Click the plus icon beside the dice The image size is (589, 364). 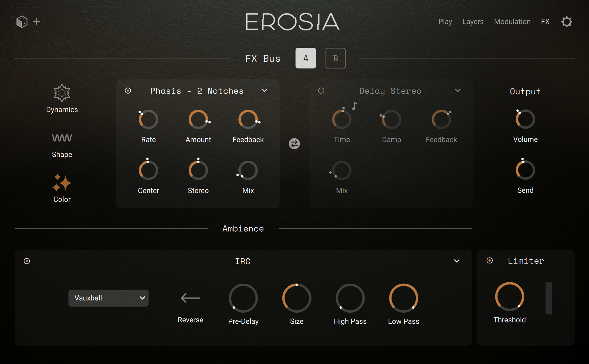tap(36, 22)
